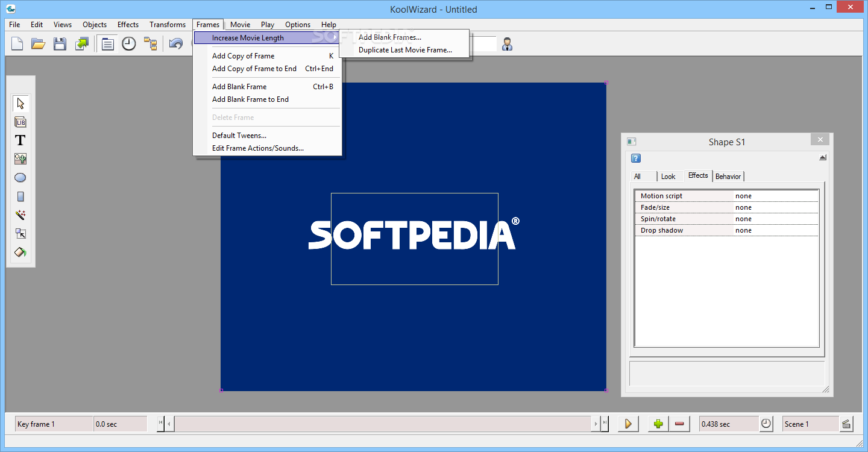Select the resize selection tool
This screenshot has width=868, height=452.
point(20,234)
